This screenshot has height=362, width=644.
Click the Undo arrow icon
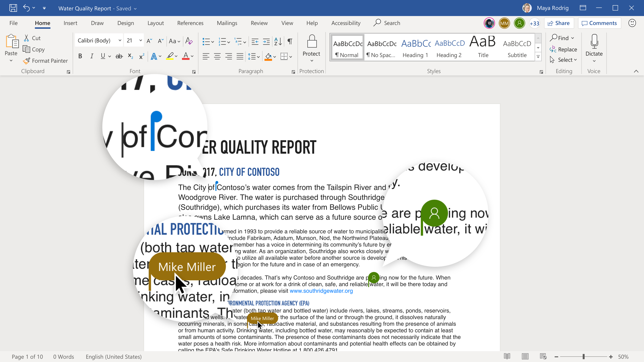[x=26, y=8]
